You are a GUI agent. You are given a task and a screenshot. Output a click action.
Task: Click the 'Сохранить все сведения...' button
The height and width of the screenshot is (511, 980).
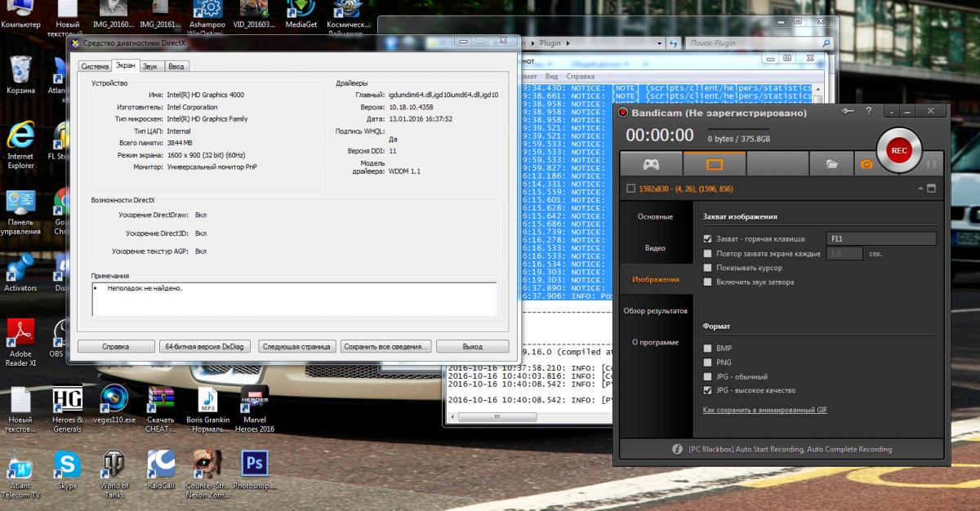(x=386, y=346)
